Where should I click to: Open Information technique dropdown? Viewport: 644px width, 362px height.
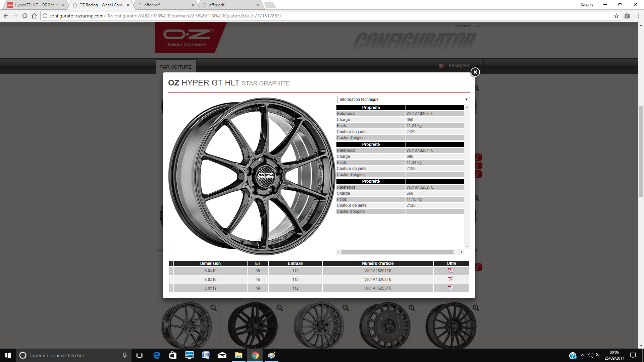(403, 100)
